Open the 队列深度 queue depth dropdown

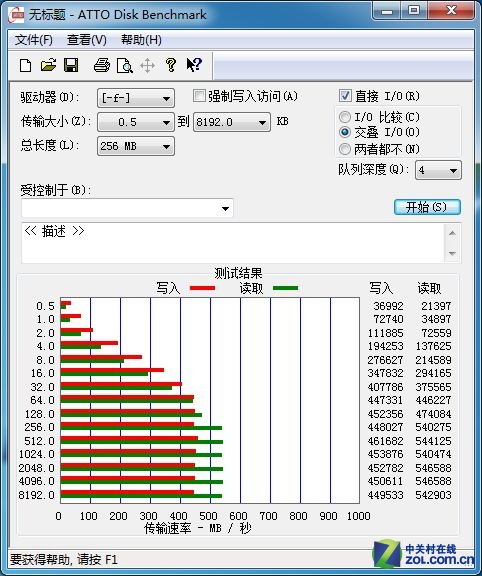438,170
